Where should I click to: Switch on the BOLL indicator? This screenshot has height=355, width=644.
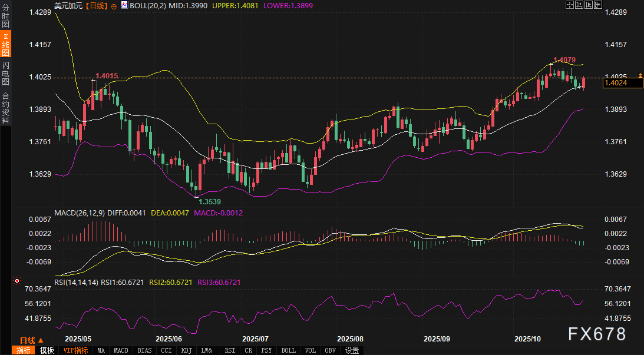coord(289,350)
